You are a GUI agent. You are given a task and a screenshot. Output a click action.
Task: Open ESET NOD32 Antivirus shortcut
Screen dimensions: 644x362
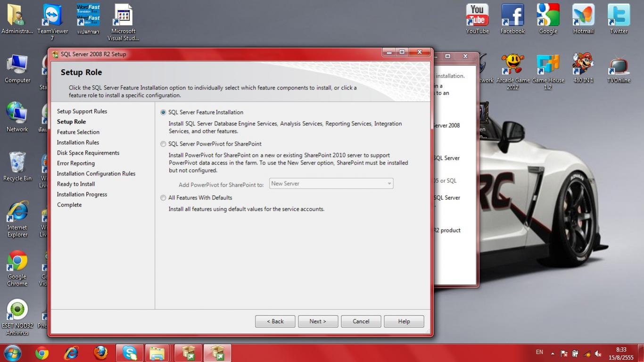17,317
